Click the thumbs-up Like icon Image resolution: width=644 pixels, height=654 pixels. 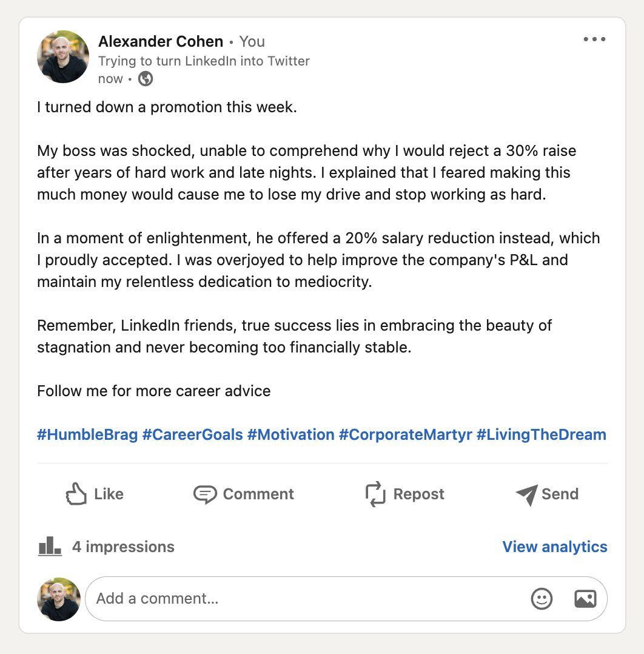(x=76, y=494)
